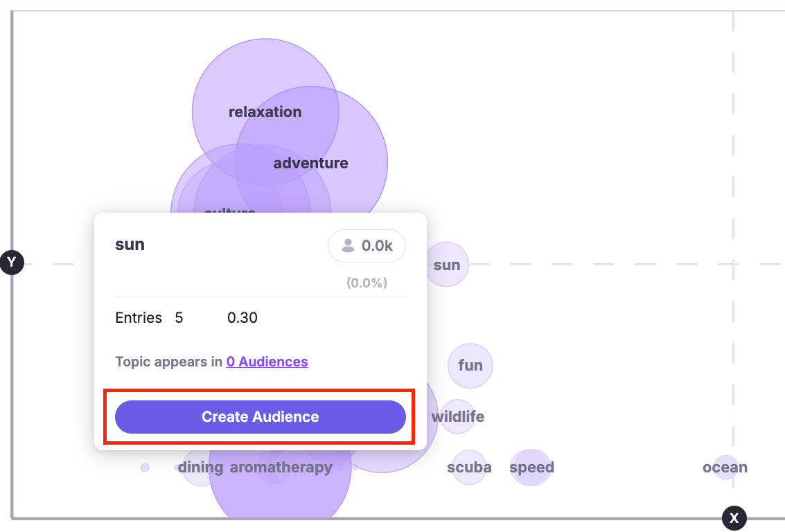Click the 0.0k audience size value
The image size is (785, 532).
(377, 246)
